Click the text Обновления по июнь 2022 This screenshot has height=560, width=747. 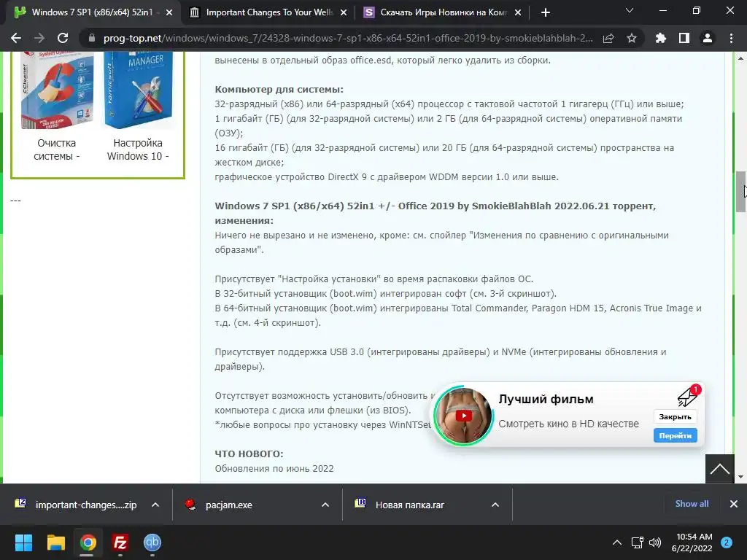point(274,469)
